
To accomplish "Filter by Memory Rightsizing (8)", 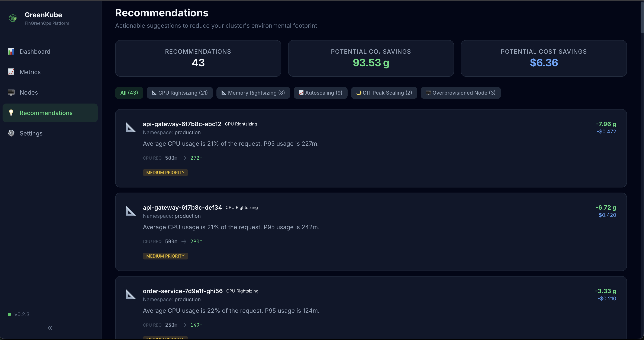I will (x=253, y=93).
